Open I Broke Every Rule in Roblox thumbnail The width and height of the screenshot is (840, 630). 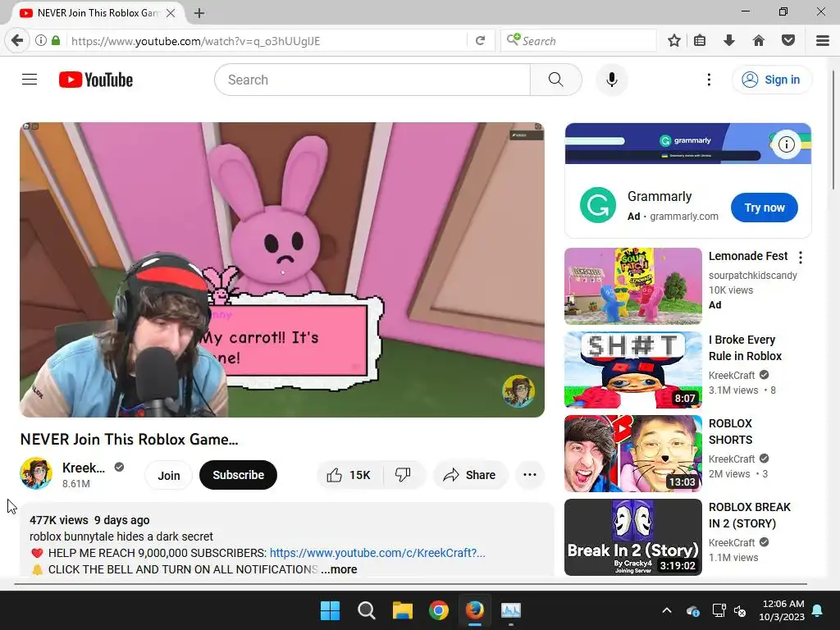632,370
